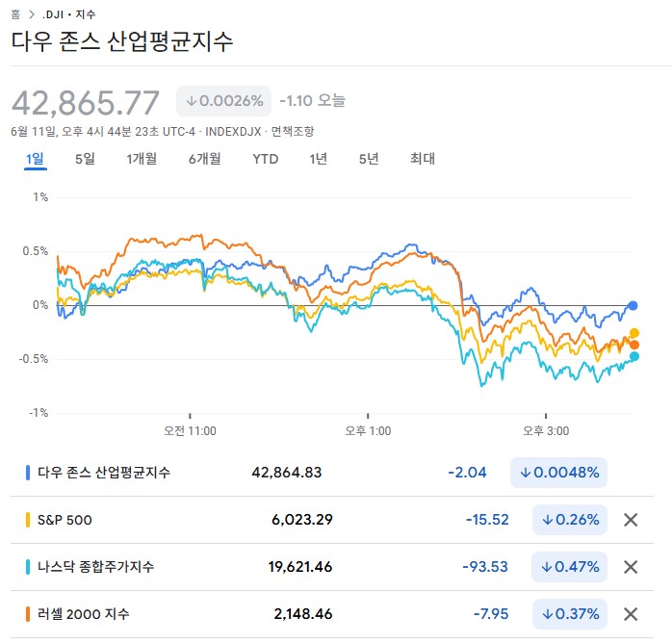672x644 pixels.
Task: Click the 오후 3:00 axis label
Action: coord(546,431)
